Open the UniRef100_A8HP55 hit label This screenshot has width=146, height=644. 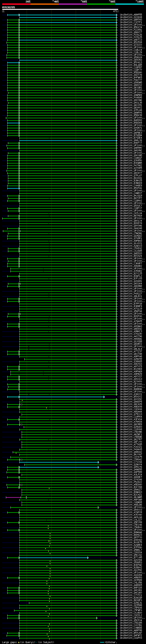(131, 15)
